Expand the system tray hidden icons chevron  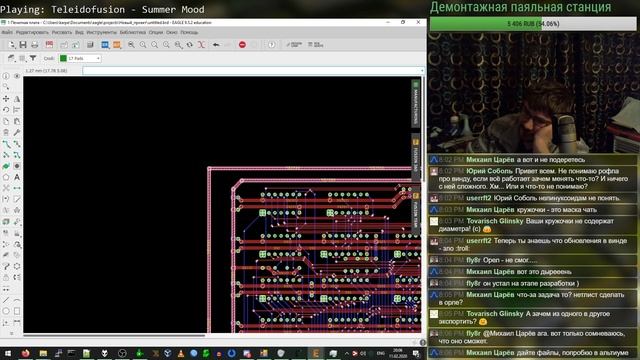pos(346,353)
